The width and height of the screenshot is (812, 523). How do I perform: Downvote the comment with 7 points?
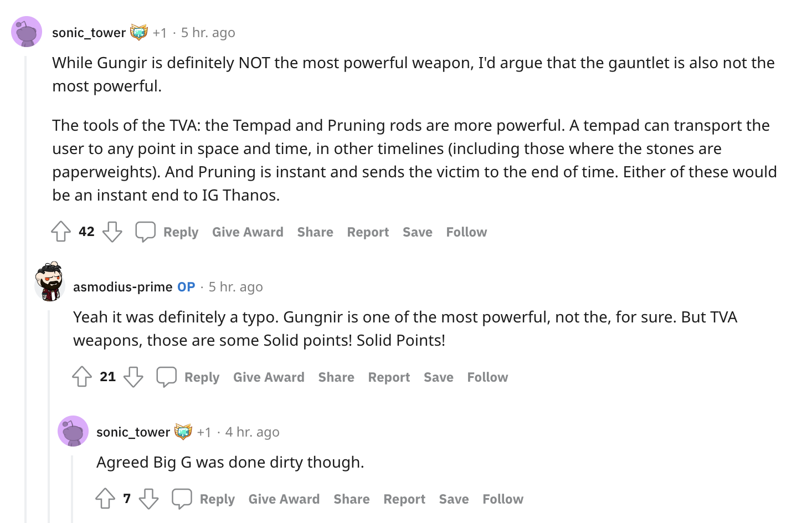click(148, 499)
